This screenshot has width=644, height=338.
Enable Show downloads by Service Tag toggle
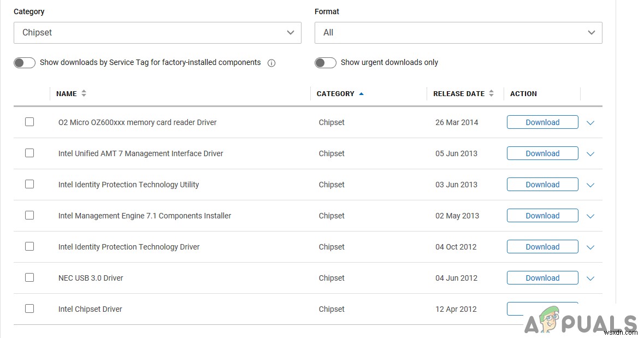click(x=25, y=63)
